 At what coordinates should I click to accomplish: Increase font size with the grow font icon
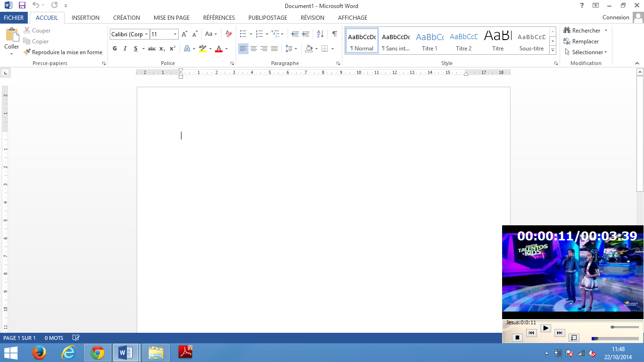184,34
